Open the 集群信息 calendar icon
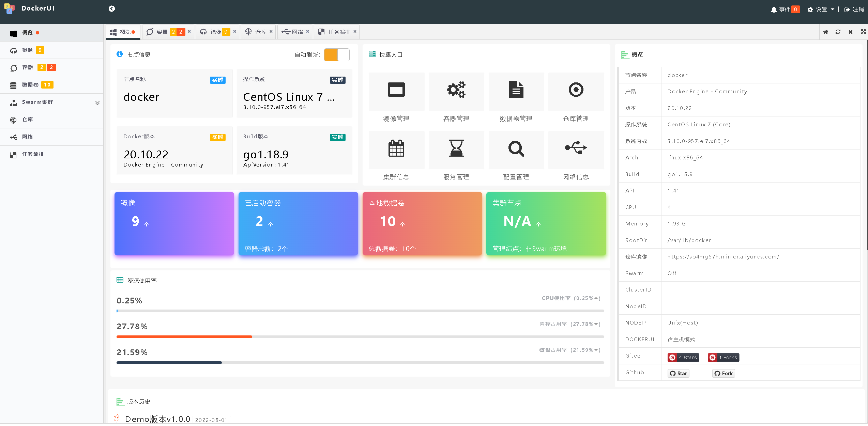The width and height of the screenshot is (868, 426). [x=396, y=148]
